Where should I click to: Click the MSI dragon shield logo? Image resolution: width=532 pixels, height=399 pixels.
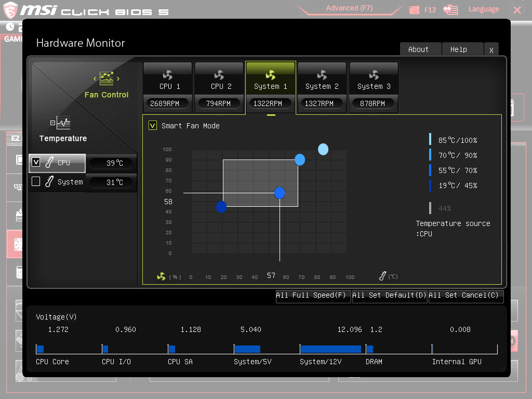click(10, 10)
